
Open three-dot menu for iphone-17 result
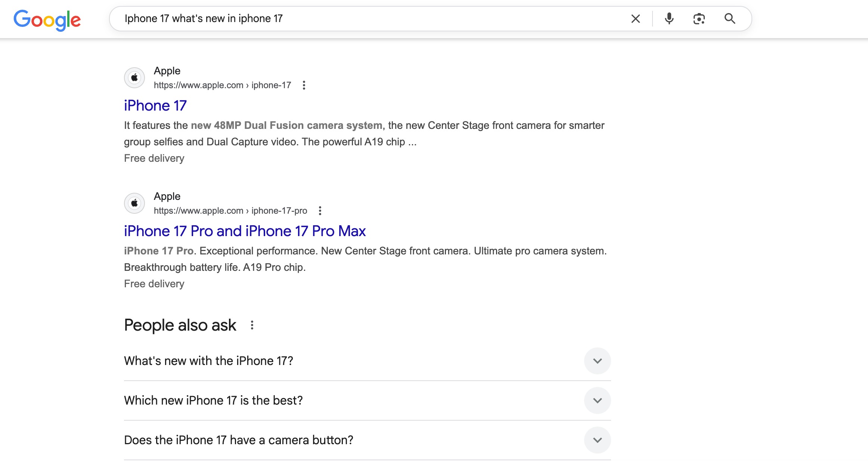coord(304,85)
